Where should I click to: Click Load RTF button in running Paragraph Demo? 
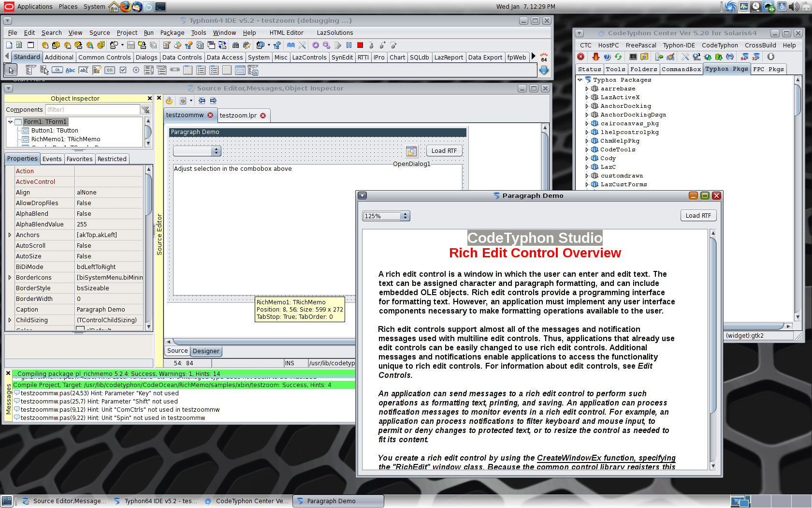click(698, 216)
